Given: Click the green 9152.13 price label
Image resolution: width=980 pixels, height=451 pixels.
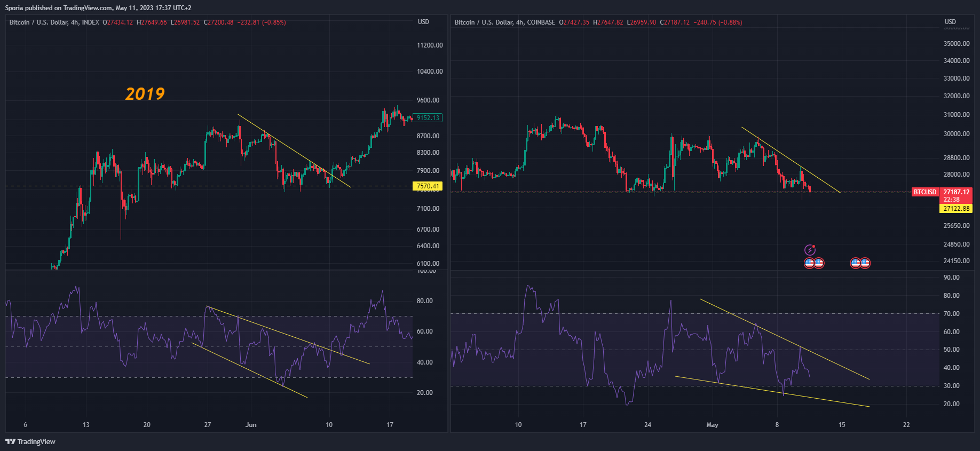Looking at the screenshot, I should point(428,118).
